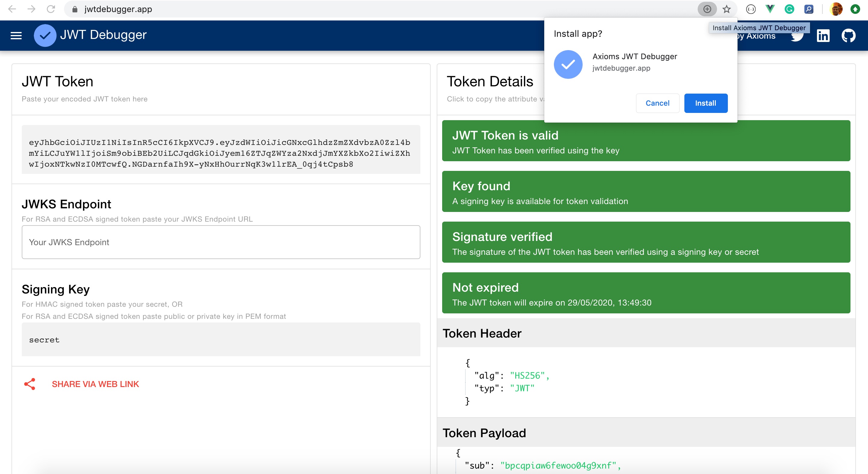This screenshot has height=474, width=868.
Task: Open the GitHub icon link
Action: pyautogui.click(x=848, y=35)
